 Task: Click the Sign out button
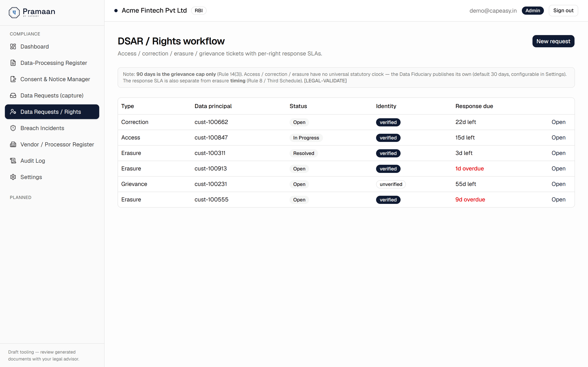point(563,11)
